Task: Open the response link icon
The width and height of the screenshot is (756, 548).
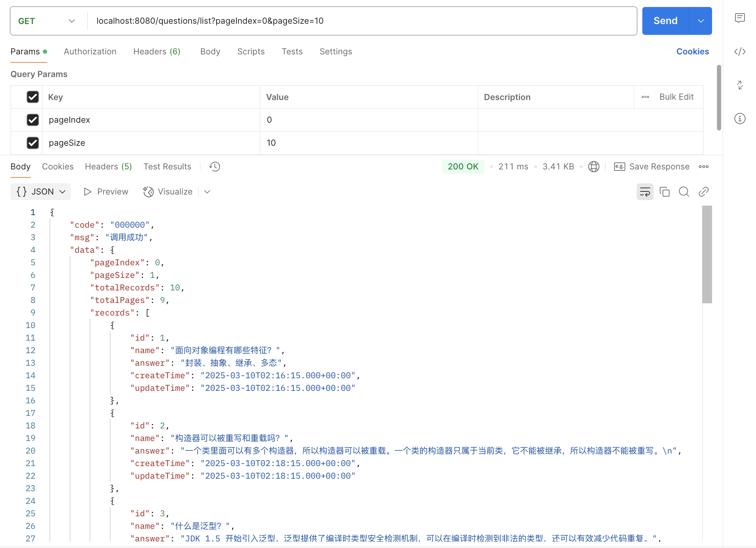Action: click(703, 191)
